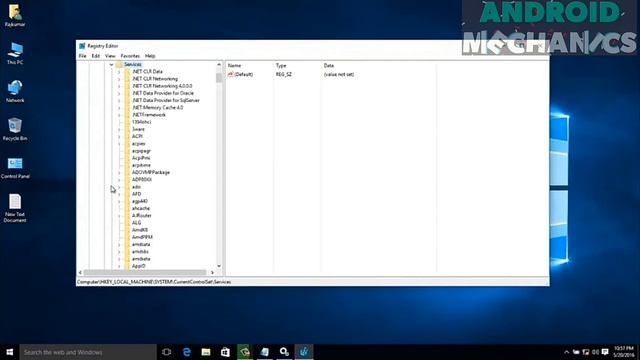Expand the amdsbs key

(x=119, y=252)
